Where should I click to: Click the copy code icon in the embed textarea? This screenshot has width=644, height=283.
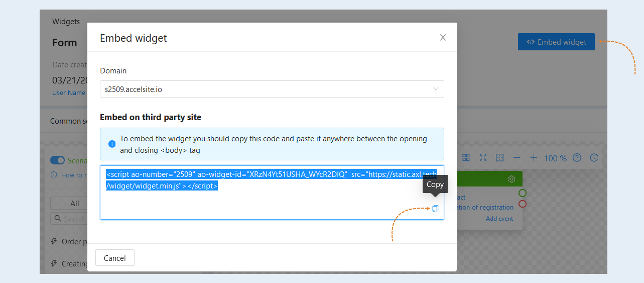coord(435,209)
